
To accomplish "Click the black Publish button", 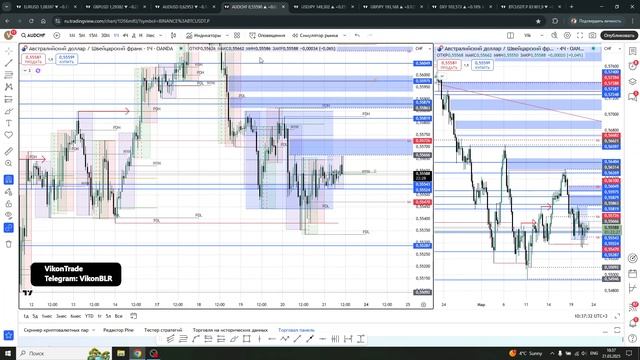I will (x=619, y=36).
